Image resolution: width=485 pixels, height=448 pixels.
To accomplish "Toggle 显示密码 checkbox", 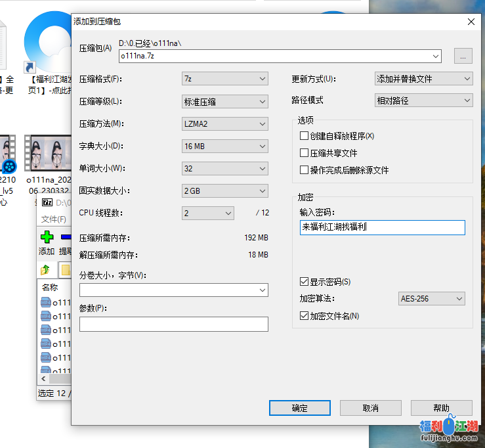I will point(304,282).
